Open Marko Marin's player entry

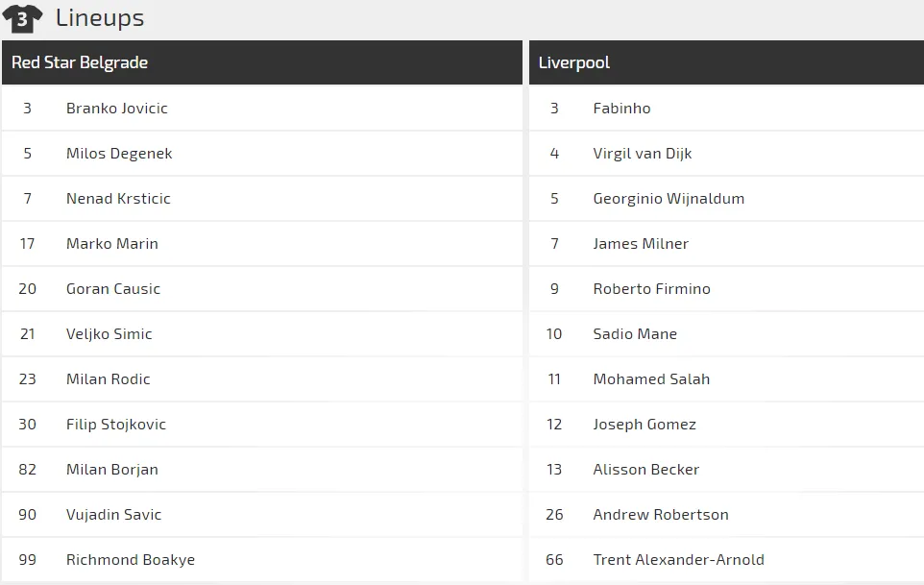(x=112, y=244)
